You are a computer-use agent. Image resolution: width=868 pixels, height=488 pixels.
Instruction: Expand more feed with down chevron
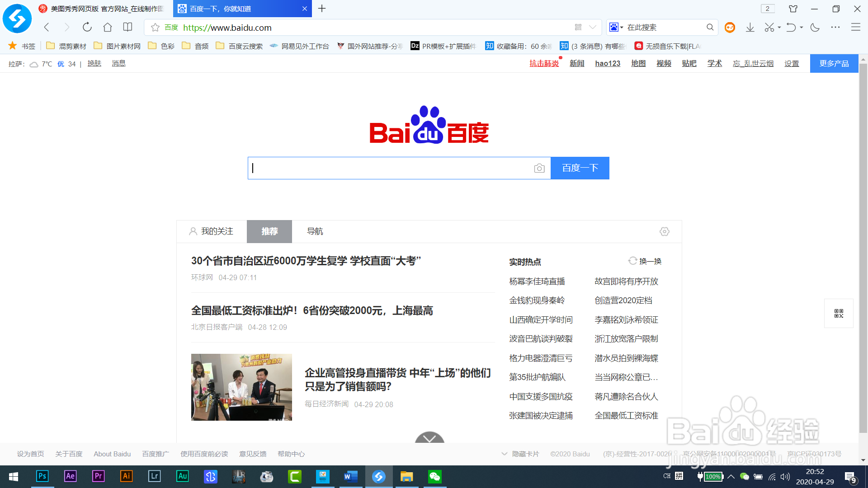429,437
